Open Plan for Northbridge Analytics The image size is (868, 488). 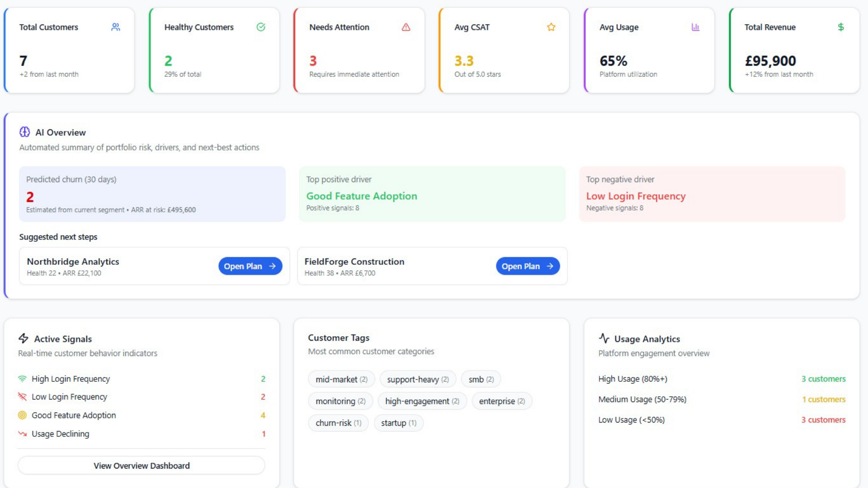click(x=250, y=266)
